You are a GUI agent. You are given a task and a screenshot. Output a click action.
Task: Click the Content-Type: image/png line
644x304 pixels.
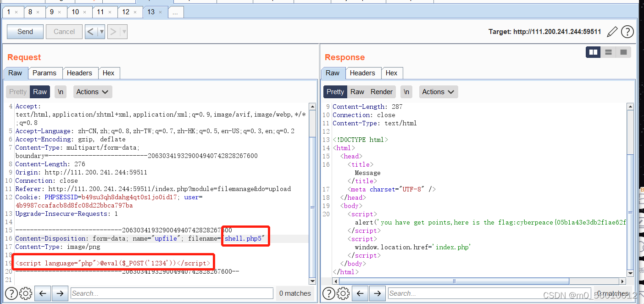coord(58,247)
